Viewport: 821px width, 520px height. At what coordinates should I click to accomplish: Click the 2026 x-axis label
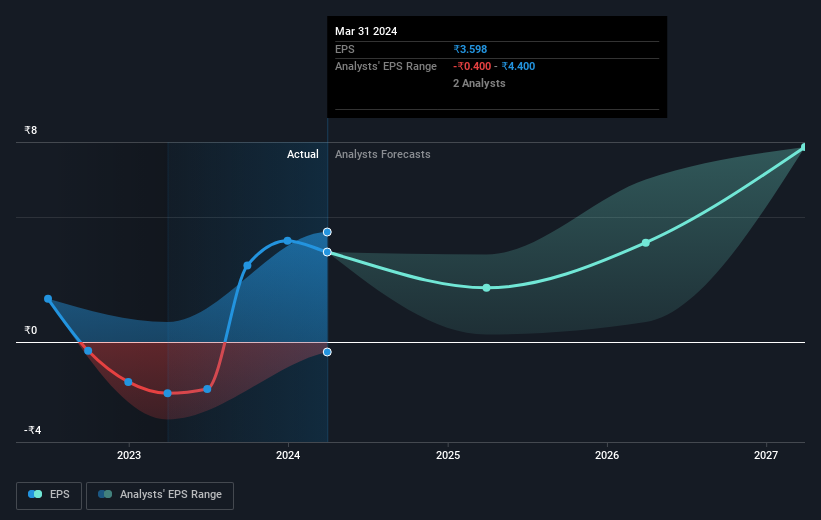607,455
